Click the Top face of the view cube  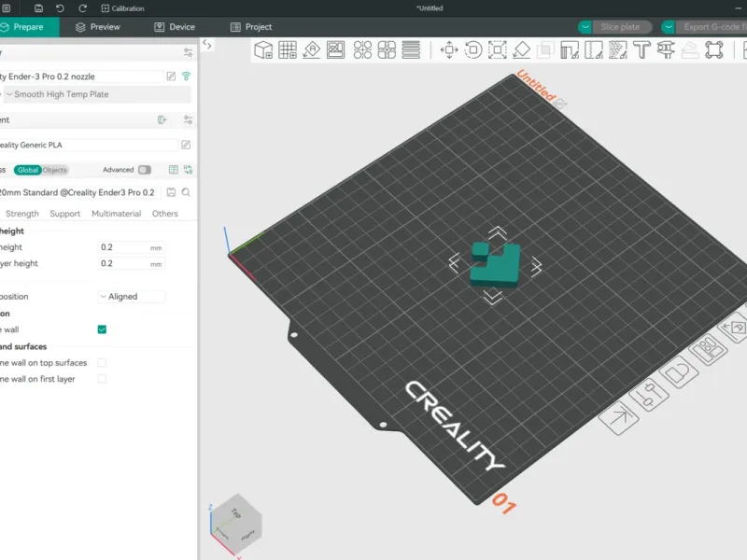click(x=236, y=511)
